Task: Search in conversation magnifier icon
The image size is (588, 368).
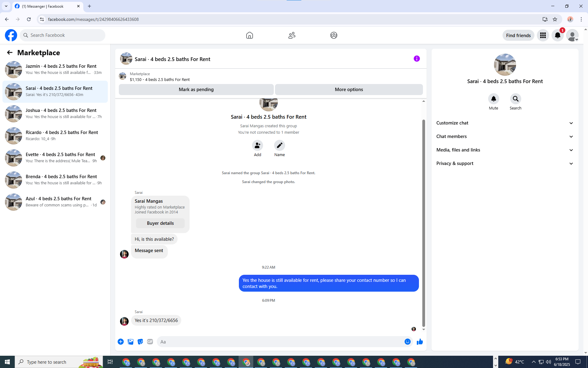Action: [x=516, y=99]
